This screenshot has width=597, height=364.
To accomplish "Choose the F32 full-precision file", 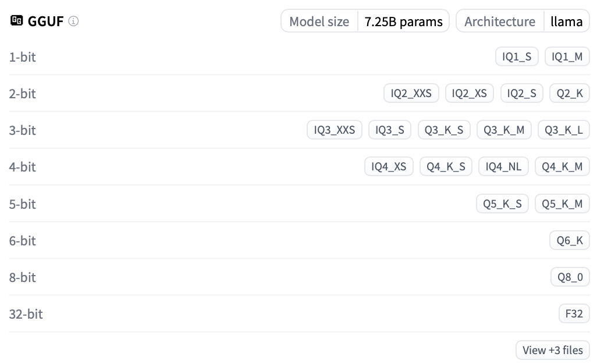I will tap(574, 314).
